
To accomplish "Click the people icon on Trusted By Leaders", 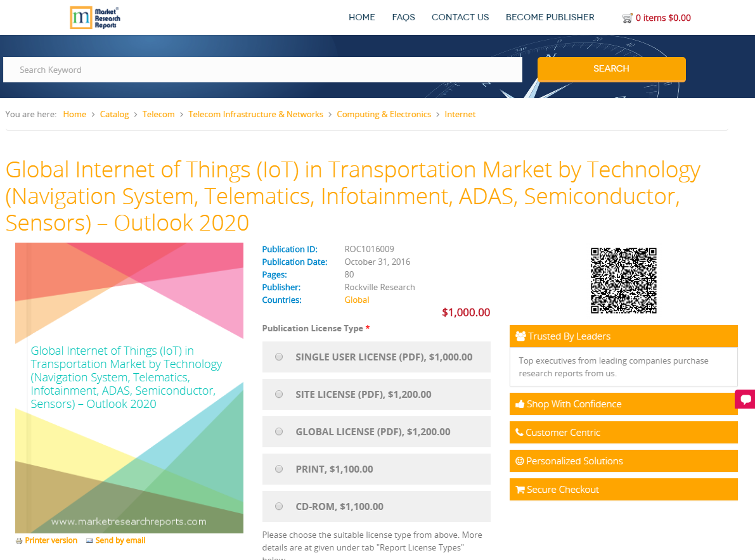I will 520,336.
